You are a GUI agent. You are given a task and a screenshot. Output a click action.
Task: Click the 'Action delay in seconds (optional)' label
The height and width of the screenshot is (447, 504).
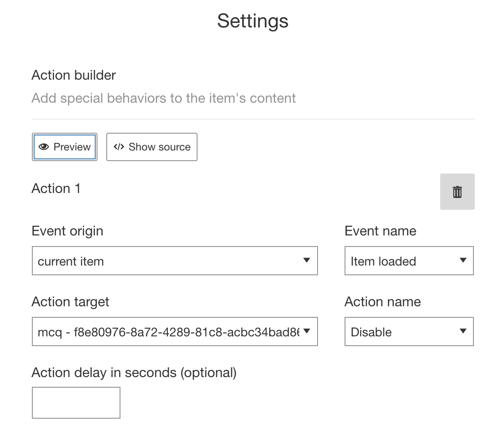134,373
